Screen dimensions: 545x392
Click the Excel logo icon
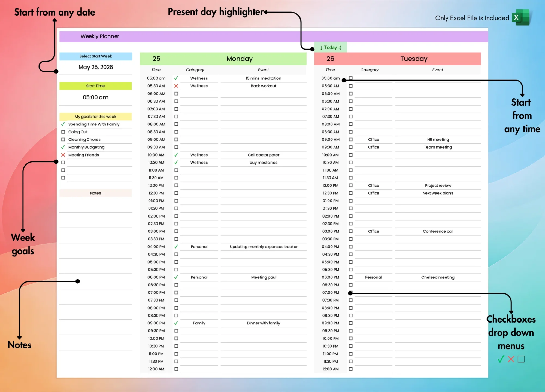[x=521, y=18]
